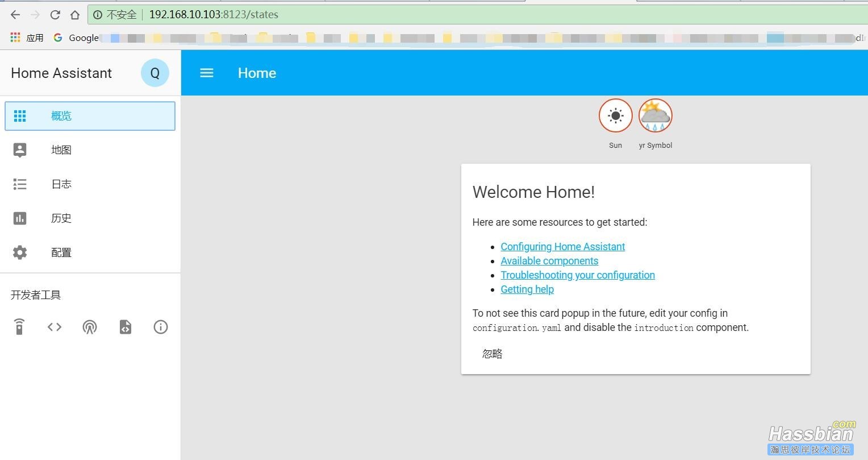The height and width of the screenshot is (460, 868).
Task: Reload the browser page
Action: tap(55, 15)
